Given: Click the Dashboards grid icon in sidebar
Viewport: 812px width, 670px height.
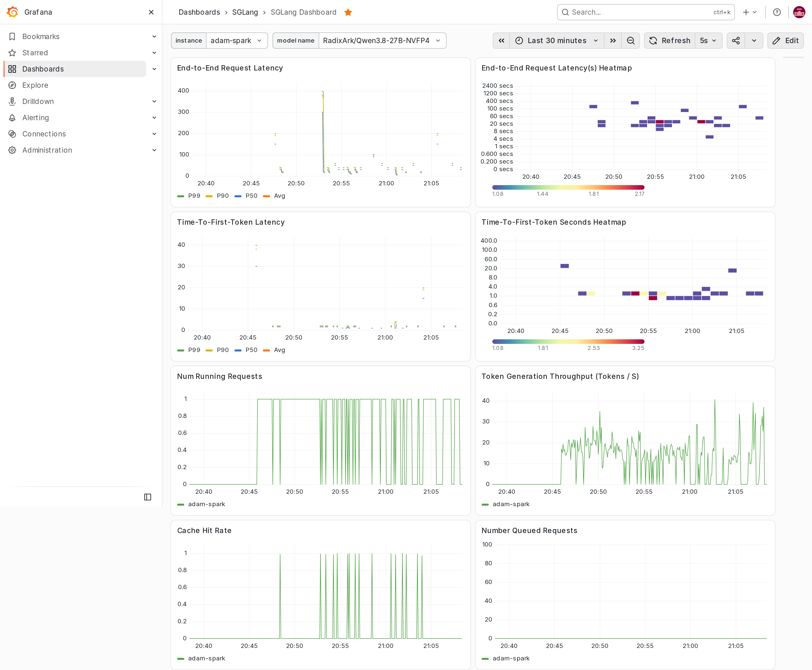Looking at the screenshot, I should pyautogui.click(x=12, y=69).
